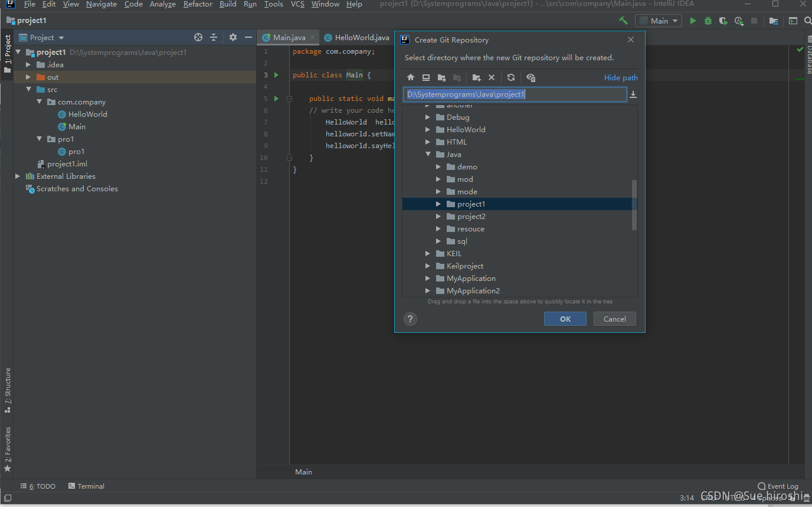The height and width of the screenshot is (507, 812).
Task: Click the dialog tree vertical scrollbar
Action: [x=634, y=205]
